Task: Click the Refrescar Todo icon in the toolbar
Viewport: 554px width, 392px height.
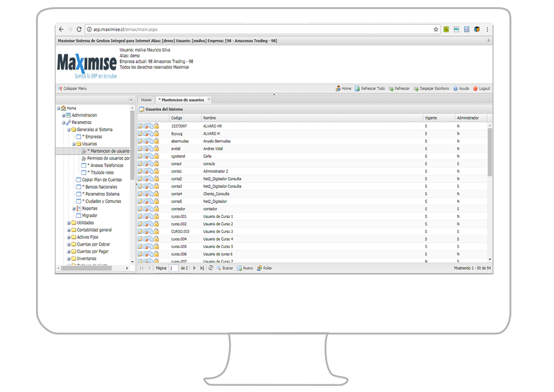Action: pyautogui.click(x=357, y=89)
